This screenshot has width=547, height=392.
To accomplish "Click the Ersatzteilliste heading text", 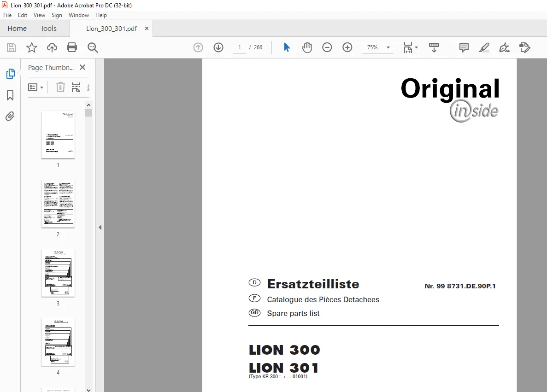I will (x=313, y=284).
